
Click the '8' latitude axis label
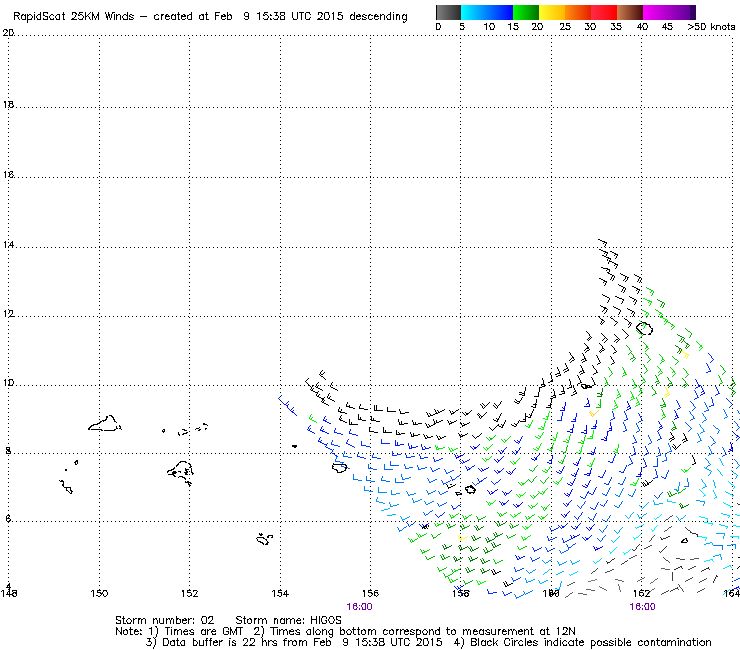coord(8,451)
